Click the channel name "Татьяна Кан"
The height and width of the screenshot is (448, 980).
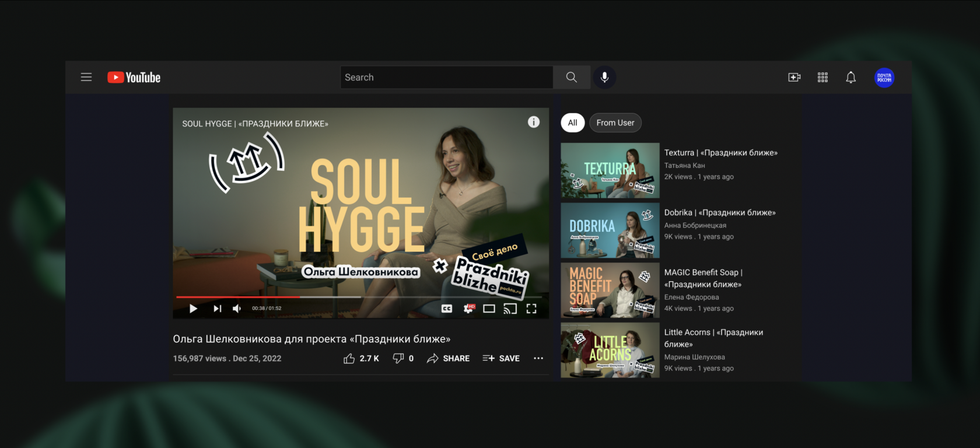685,166
